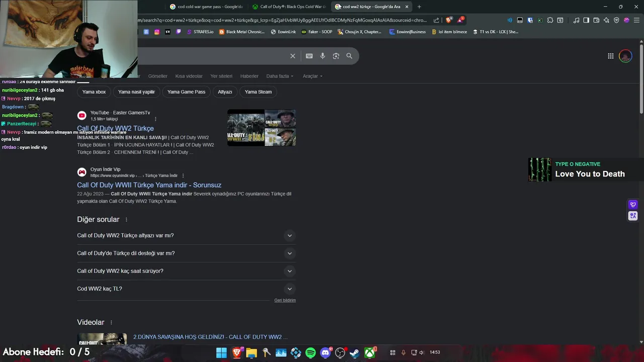
Task: Open the 'Daha fazla' search filter dropdown
Action: tap(280, 76)
